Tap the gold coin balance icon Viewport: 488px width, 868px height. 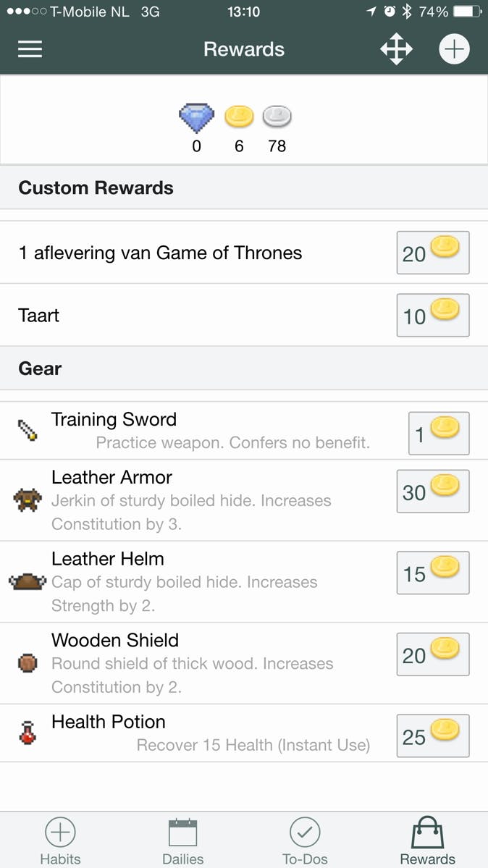(x=239, y=116)
